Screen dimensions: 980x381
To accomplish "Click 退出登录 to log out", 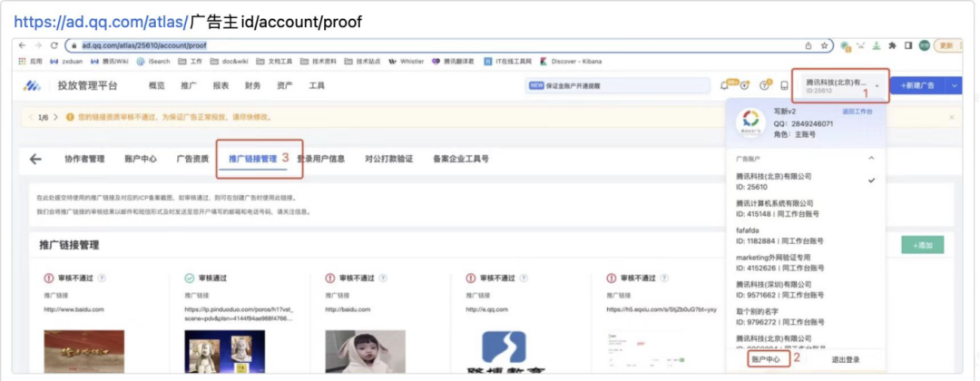I will pos(845,360).
